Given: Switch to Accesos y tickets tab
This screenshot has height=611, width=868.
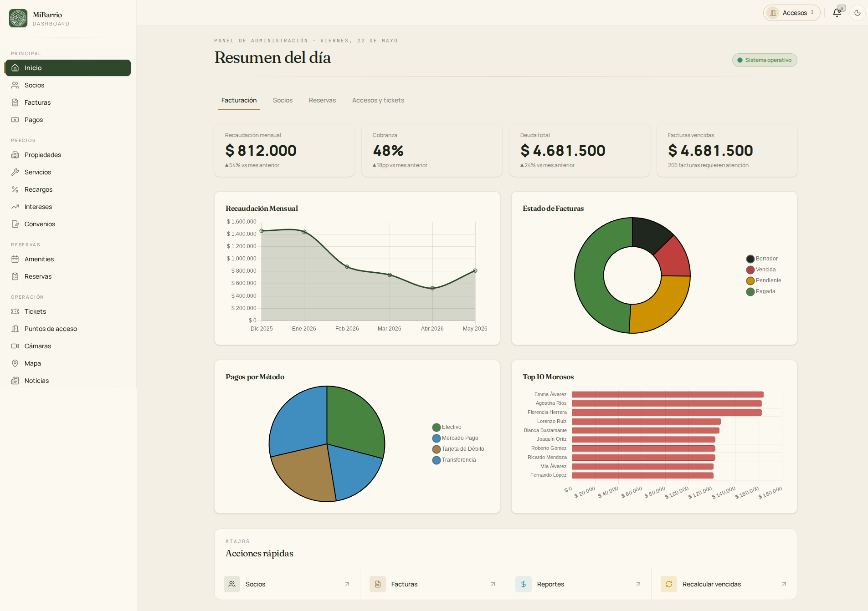Looking at the screenshot, I should click(378, 100).
